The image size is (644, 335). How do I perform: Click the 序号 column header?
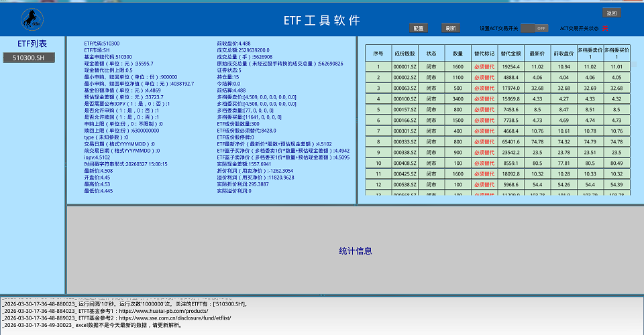pyautogui.click(x=378, y=54)
